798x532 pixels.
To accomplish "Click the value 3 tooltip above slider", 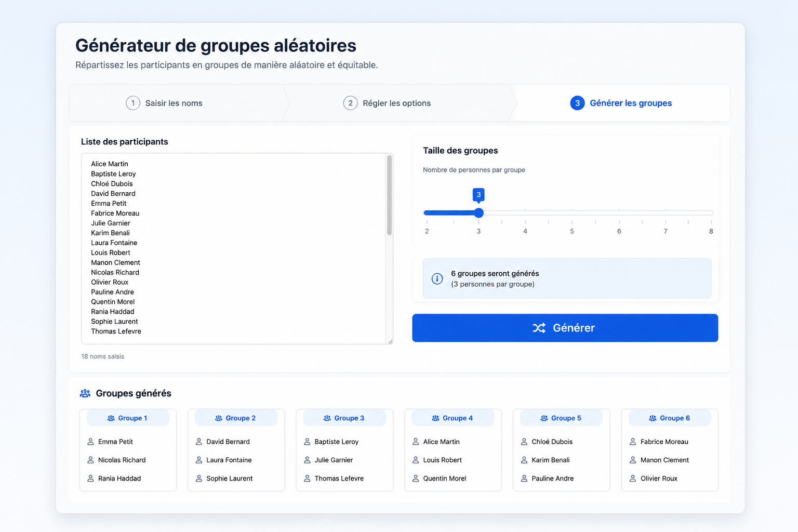I will click(478, 195).
